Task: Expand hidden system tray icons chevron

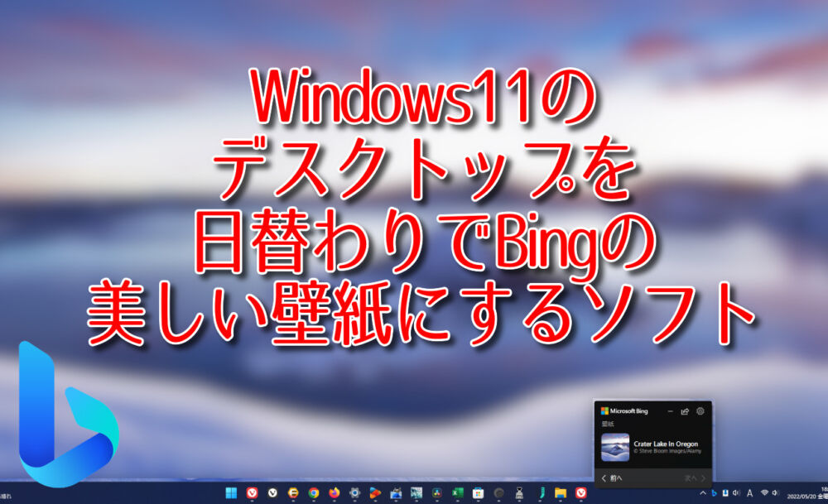Action: coord(702,493)
